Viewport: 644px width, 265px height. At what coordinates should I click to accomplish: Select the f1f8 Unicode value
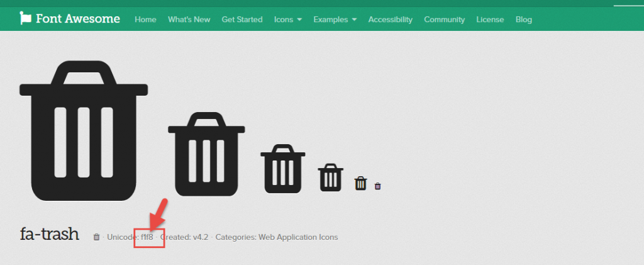[147, 237]
